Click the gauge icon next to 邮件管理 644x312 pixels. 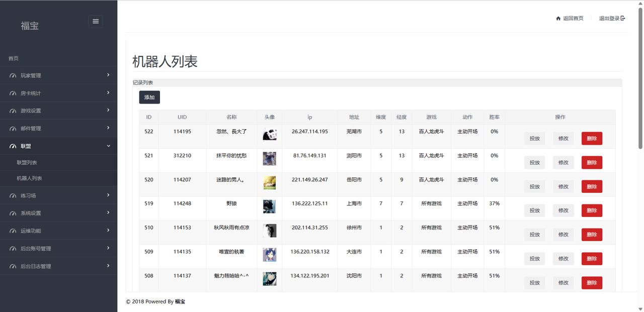pyautogui.click(x=13, y=129)
